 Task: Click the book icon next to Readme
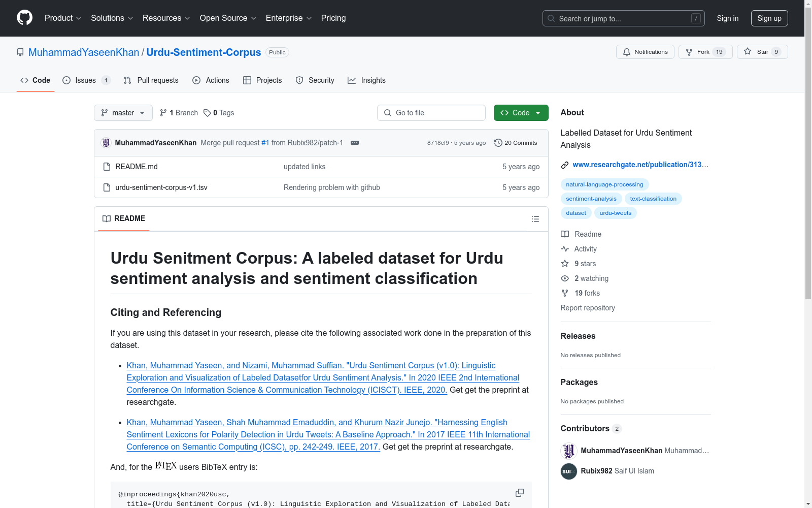point(565,234)
